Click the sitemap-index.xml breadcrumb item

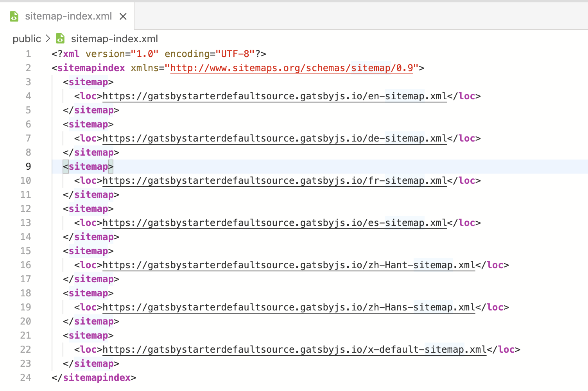115,39
